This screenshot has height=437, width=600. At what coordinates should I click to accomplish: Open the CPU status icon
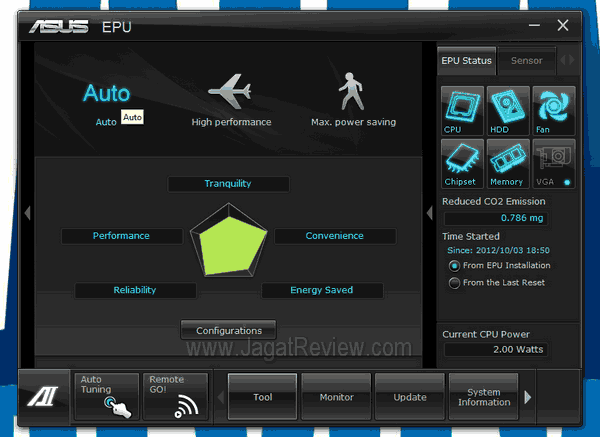click(x=462, y=111)
